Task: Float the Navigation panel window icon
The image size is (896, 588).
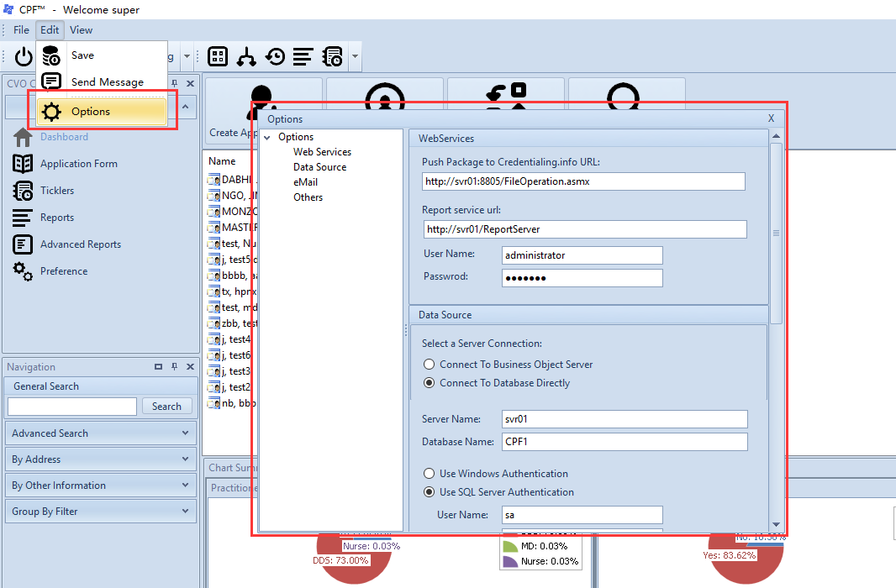Action: (x=158, y=366)
